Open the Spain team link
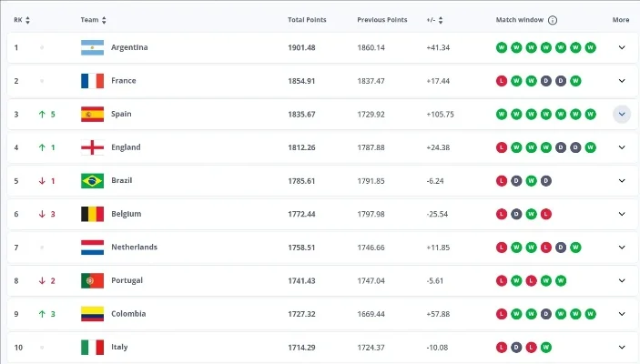Image resolution: width=640 pixels, height=364 pixels. pyautogui.click(x=121, y=114)
